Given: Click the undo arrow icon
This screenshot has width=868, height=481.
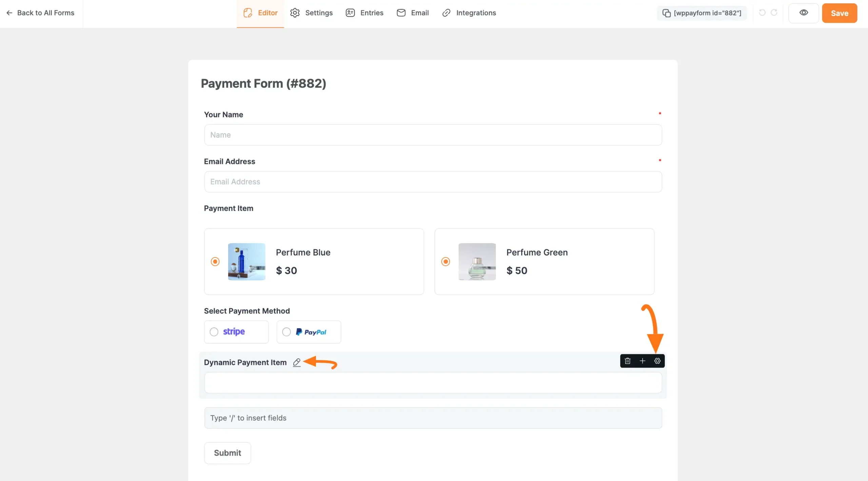Looking at the screenshot, I should point(762,13).
